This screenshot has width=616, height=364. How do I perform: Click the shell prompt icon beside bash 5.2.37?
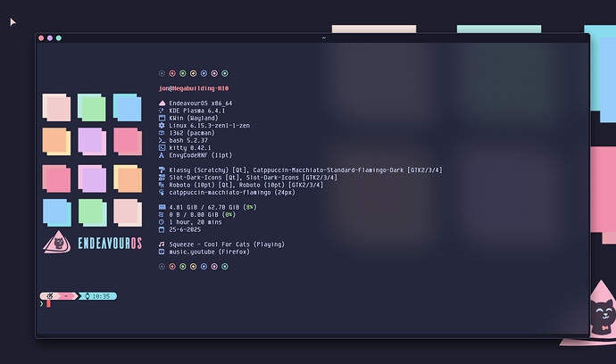coord(162,140)
